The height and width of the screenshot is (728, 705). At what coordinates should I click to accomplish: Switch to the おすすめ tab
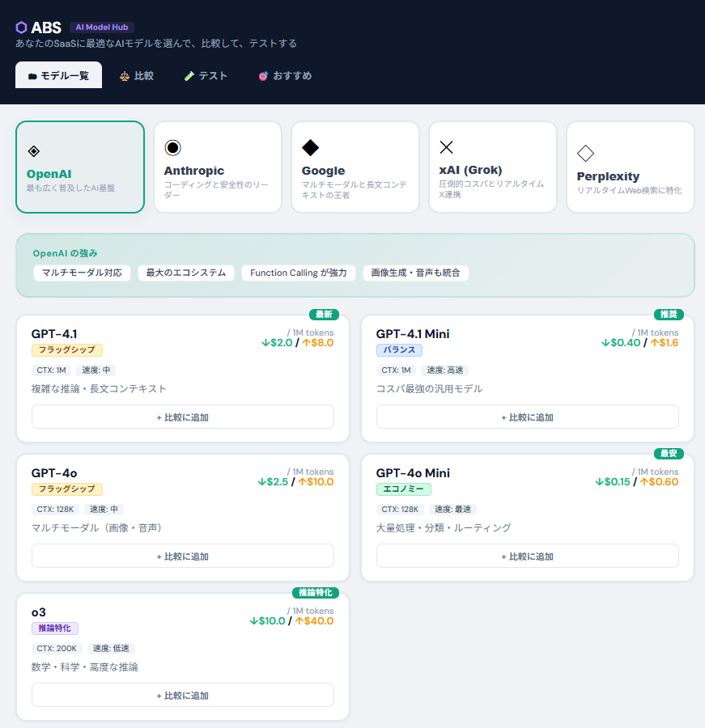285,76
